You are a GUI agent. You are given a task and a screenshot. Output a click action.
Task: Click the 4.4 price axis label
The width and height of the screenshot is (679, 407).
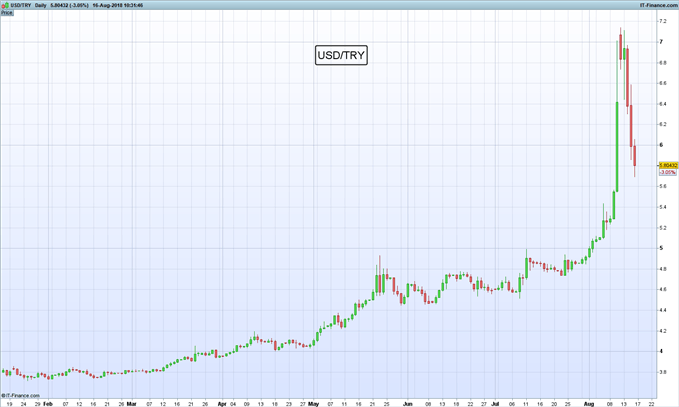[663, 310]
